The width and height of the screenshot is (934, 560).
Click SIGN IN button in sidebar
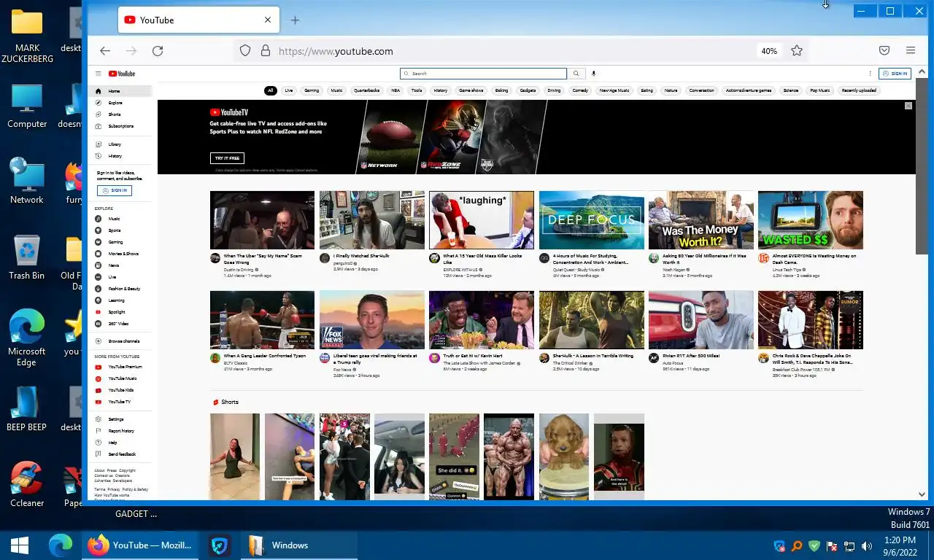tap(114, 190)
